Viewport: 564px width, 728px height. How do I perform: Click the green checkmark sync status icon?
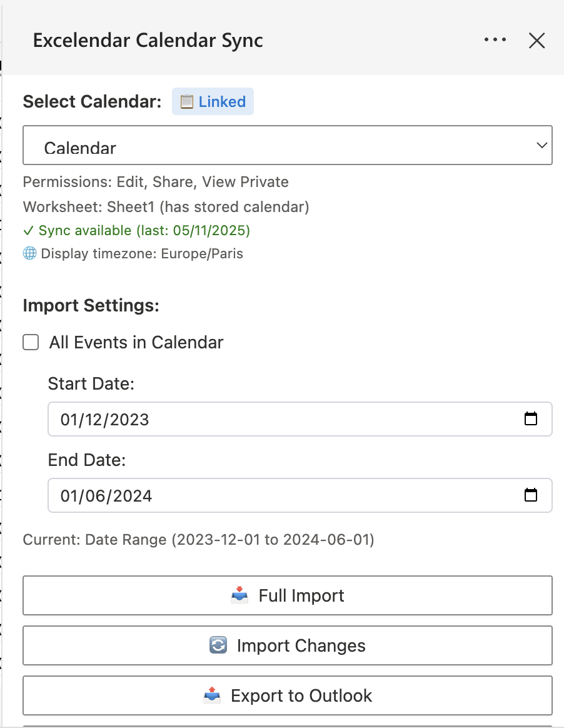click(x=28, y=230)
